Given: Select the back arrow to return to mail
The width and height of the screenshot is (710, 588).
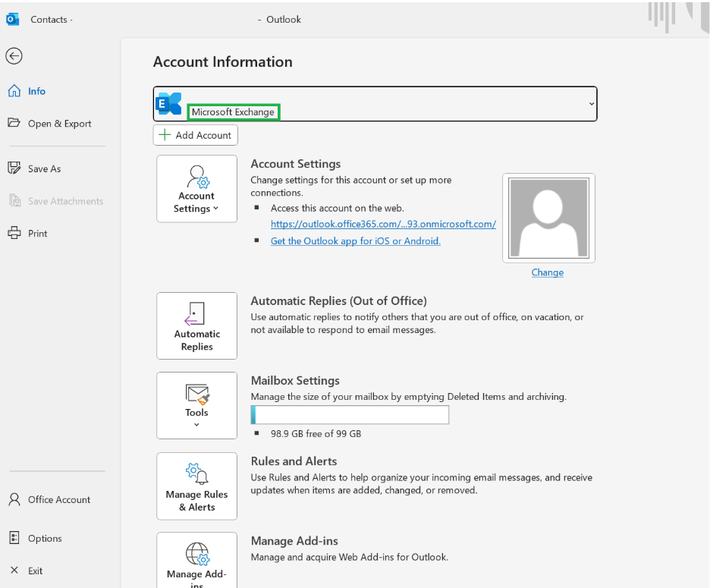Looking at the screenshot, I should 14,56.
